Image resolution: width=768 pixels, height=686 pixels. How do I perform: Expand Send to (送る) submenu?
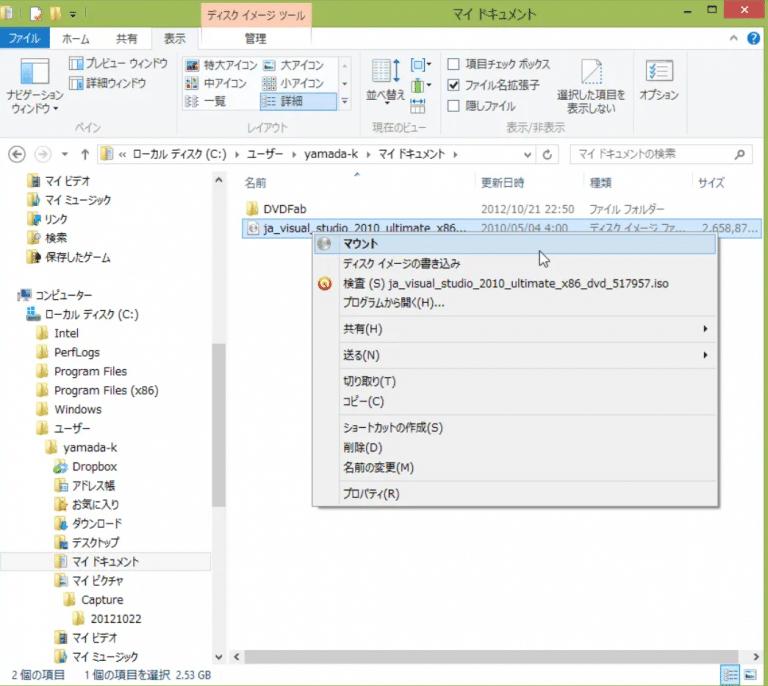528,355
